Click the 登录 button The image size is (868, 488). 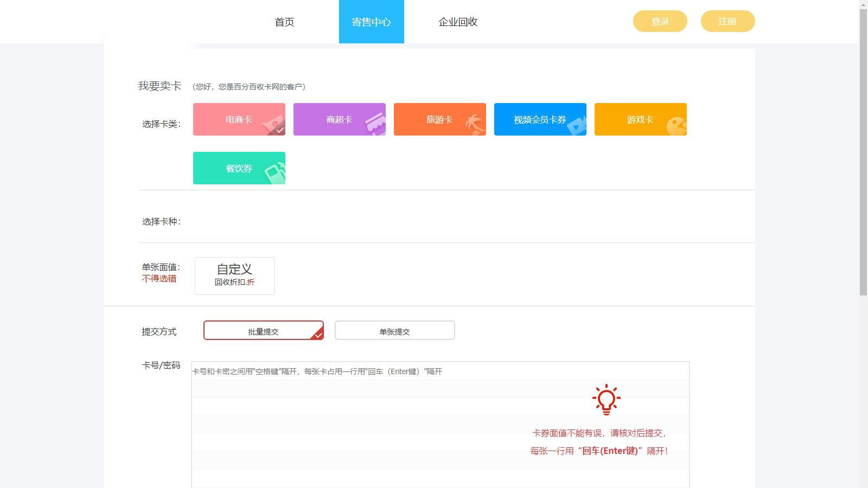tap(660, 21)
